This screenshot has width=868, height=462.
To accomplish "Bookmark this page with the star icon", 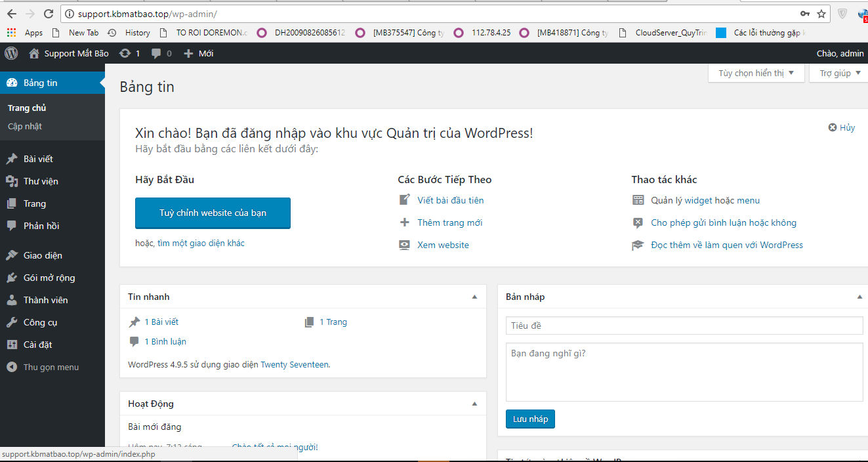I will click(x=821, y=14).
